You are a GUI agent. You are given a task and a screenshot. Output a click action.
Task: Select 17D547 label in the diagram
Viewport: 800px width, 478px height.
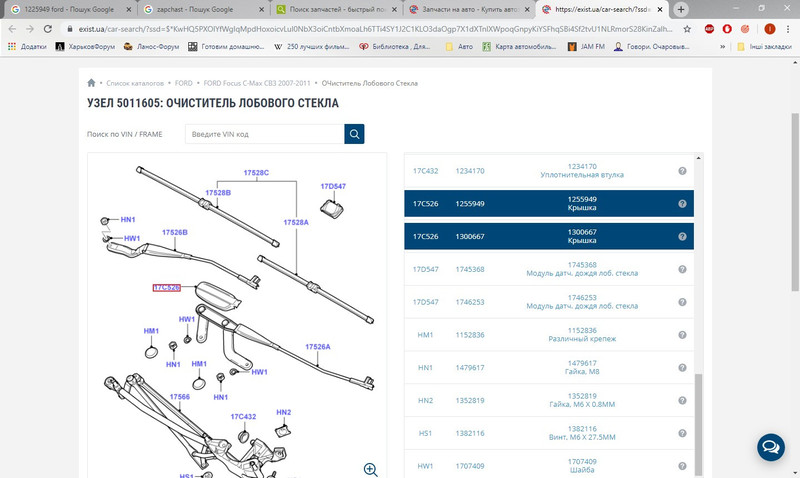coord(333,186)
